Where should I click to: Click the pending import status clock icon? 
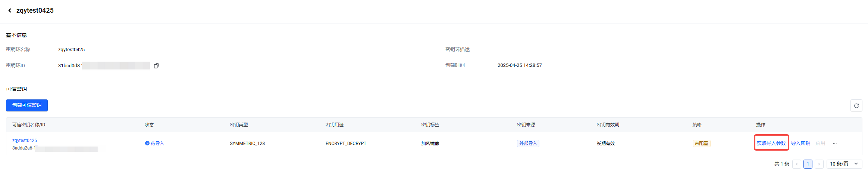147,143
